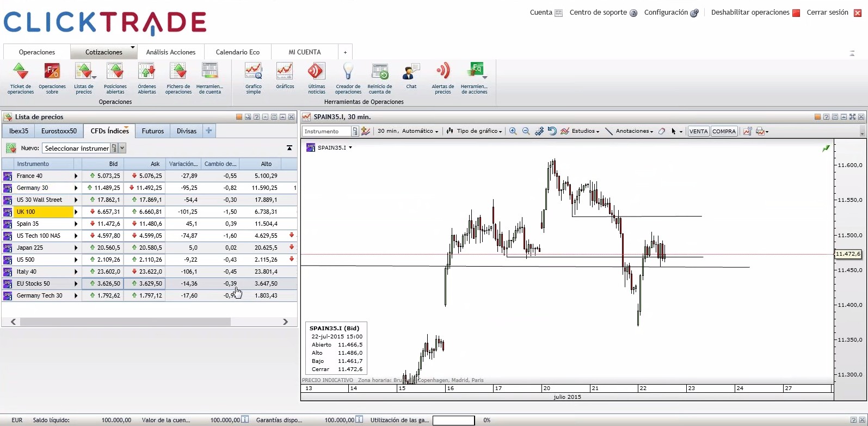Select the eraser tool in chart toolbar

tap(662, 131)
